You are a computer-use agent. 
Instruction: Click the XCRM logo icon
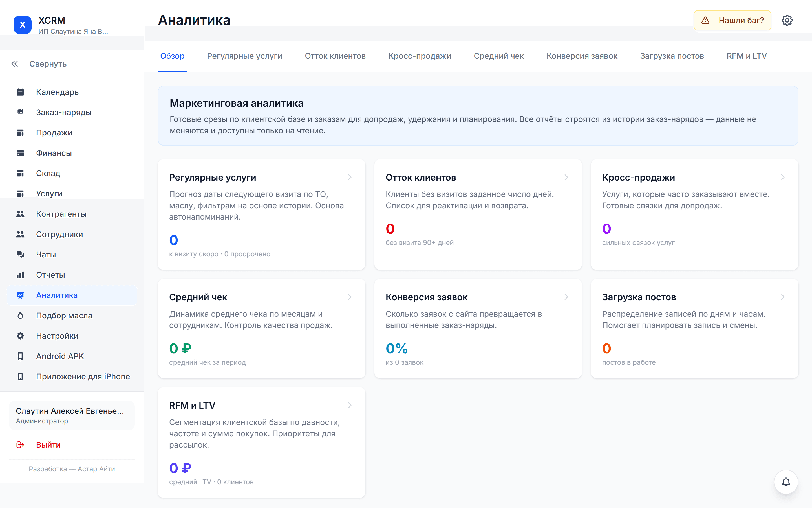point(23,25)
